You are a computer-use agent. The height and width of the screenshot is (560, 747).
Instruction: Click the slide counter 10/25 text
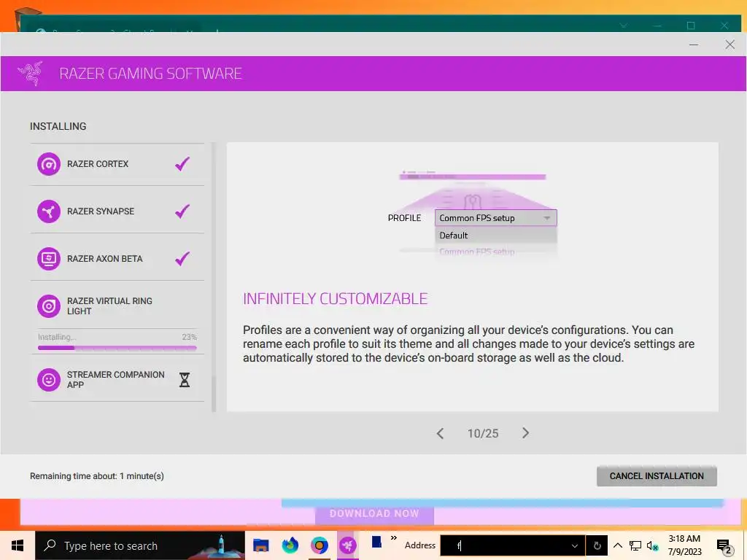tap(483, 433)
